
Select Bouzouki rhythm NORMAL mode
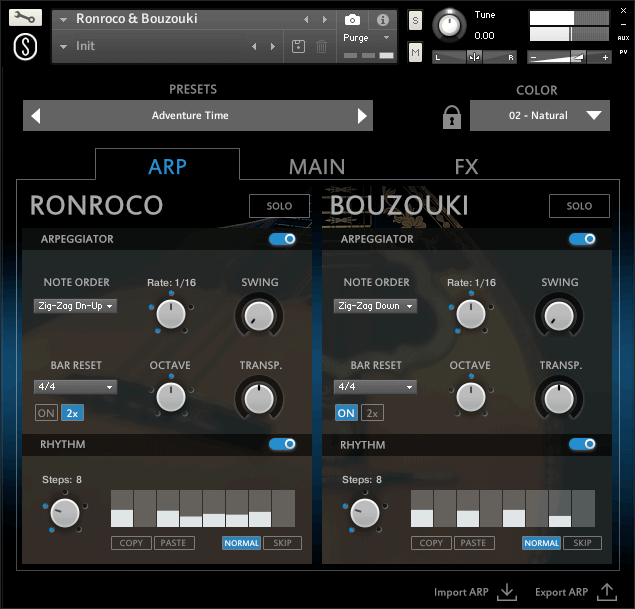click(x=541, y=543)
